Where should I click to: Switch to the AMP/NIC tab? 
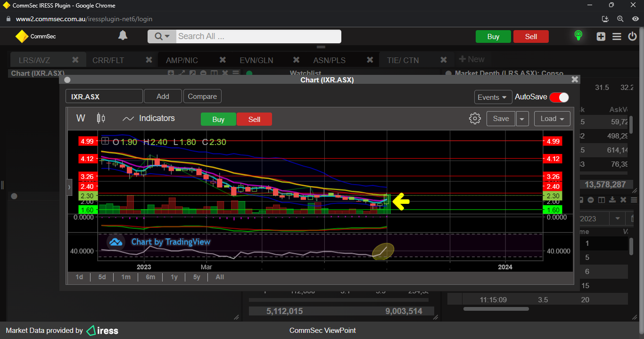(x=182, y=60)
